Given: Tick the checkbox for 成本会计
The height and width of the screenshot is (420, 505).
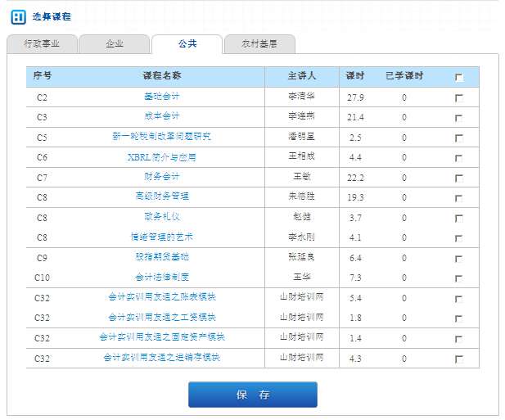Looking at the screenshot, I should 459,118.
